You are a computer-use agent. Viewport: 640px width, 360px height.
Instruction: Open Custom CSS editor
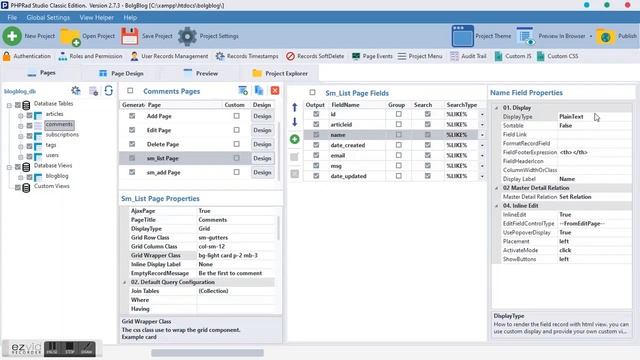(558, 56)
